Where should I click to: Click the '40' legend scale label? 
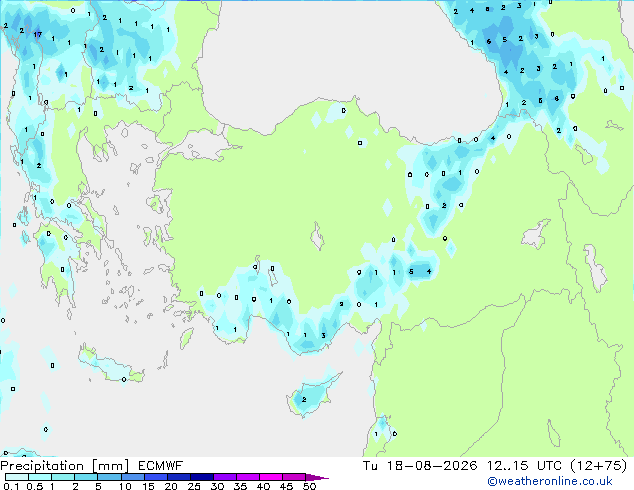point(263,486)
